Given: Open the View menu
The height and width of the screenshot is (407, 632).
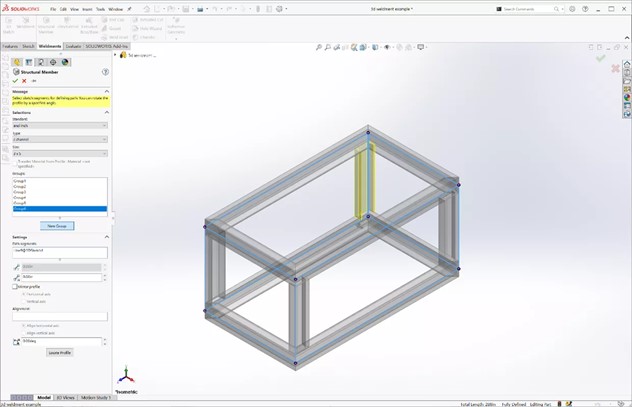Looking at the screenshot, I should coord(75,9).
